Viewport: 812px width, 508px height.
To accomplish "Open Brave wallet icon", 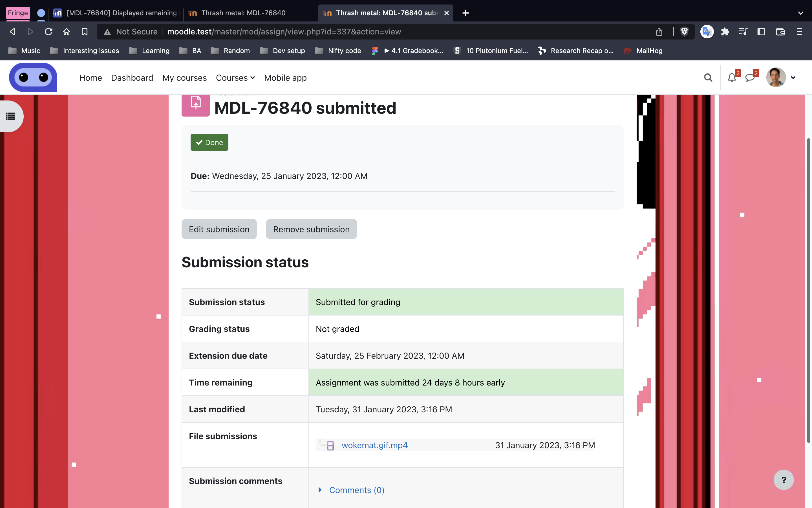I will [x=780, y=32].
